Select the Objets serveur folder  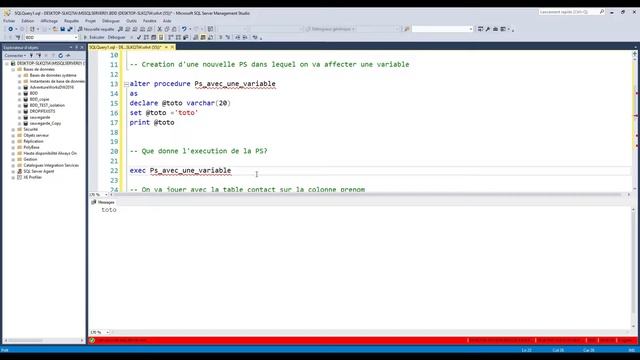point(36,136)
